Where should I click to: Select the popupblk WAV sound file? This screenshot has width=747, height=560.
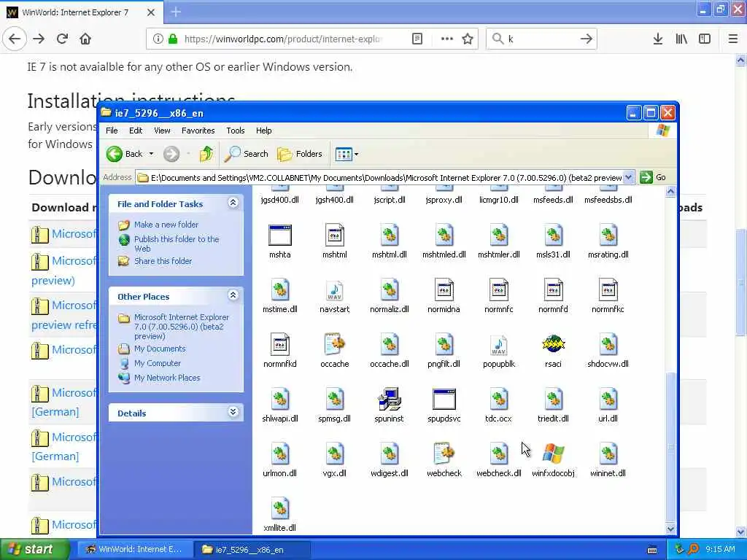pos(498,345)
